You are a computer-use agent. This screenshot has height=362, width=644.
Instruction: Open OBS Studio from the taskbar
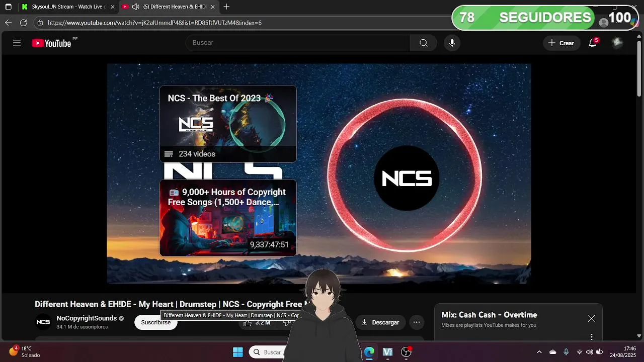pyautogui.click(x=406, y=352)
